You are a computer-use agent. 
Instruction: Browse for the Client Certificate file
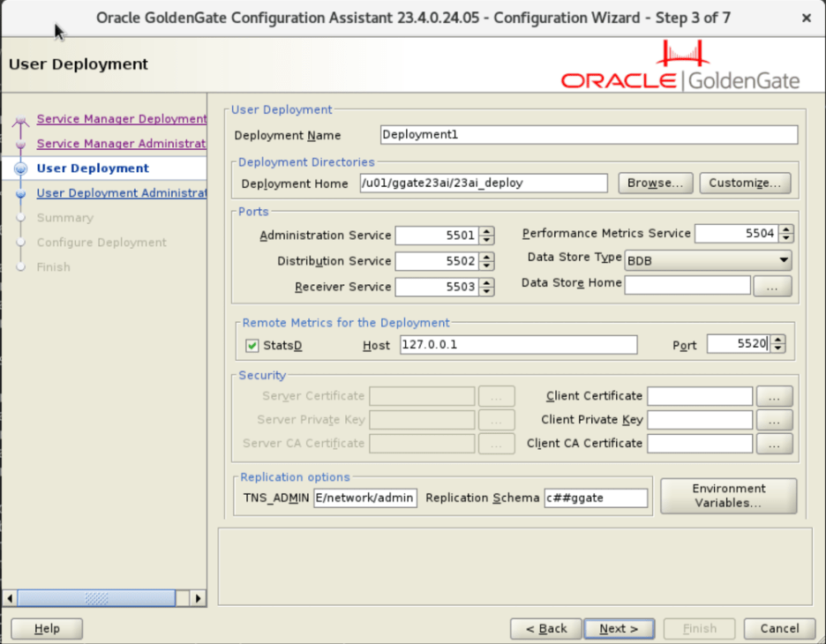775,396
